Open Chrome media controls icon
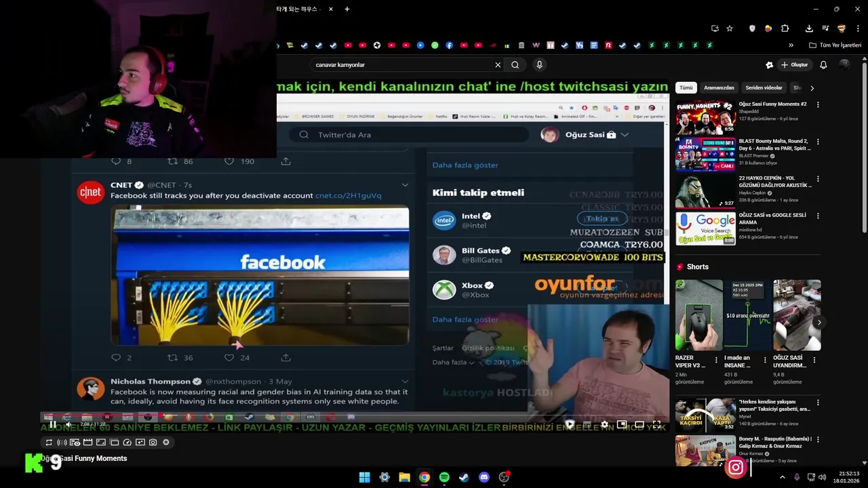This screenshot has width=868, height=488. point(825,28)
